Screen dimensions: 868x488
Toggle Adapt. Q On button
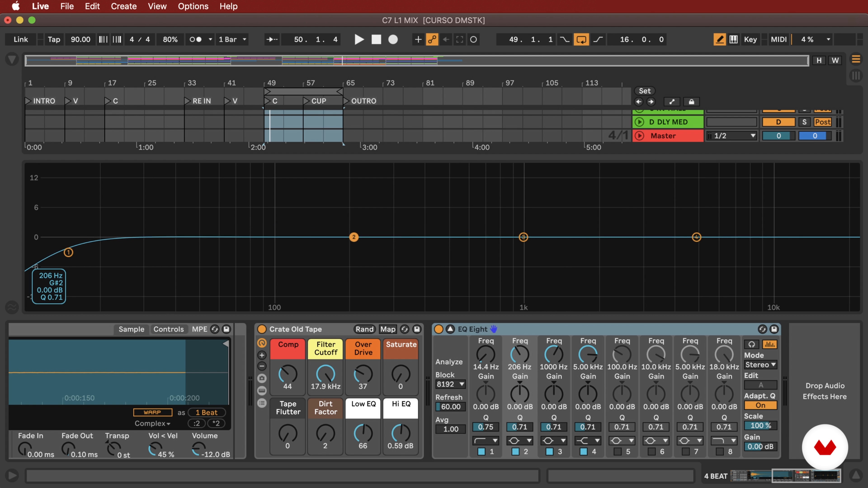pos(760,405)
